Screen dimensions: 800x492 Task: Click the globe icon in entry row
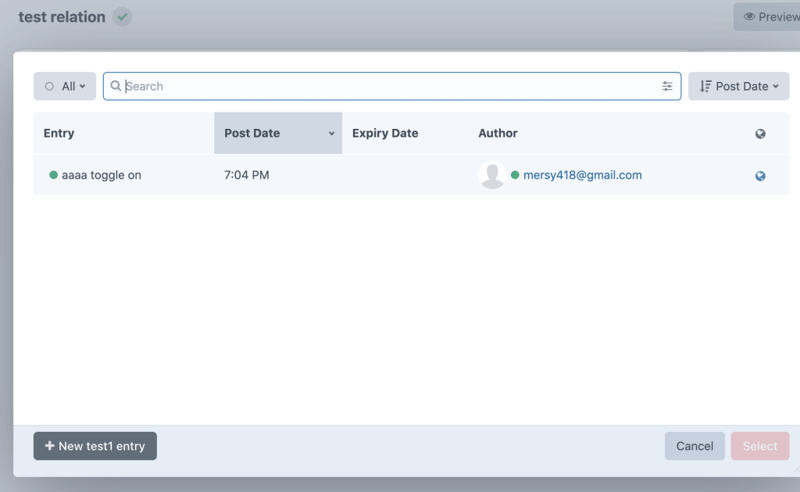[760, 176]
